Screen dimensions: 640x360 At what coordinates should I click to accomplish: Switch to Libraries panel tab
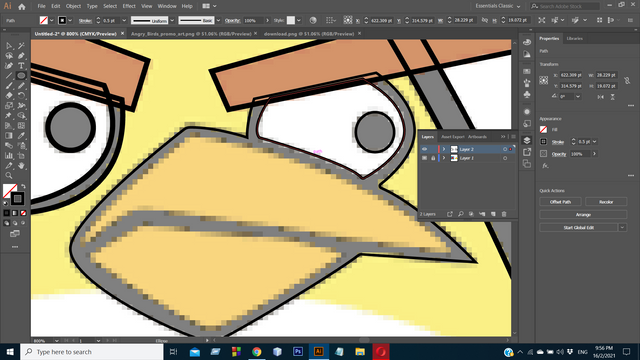pos(575,38)
